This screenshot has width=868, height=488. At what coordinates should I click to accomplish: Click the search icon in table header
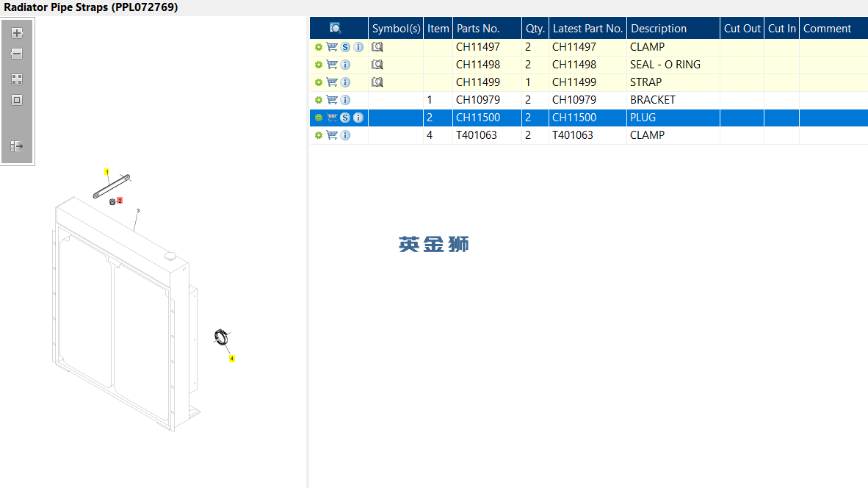click(x=336, y=28)
